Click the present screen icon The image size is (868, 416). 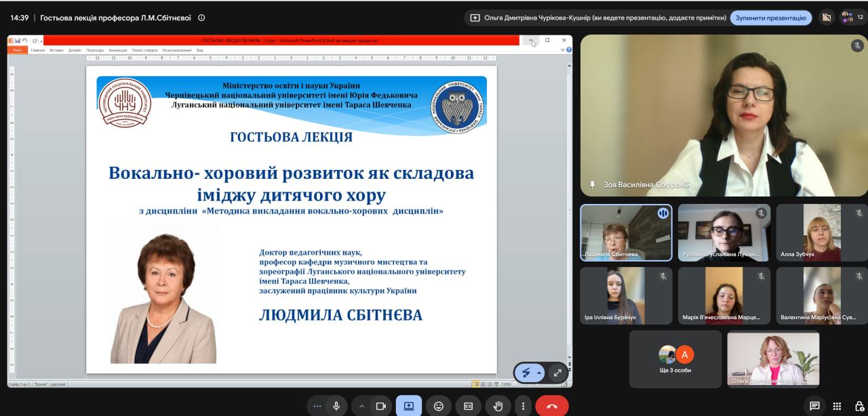coord(409,406)
